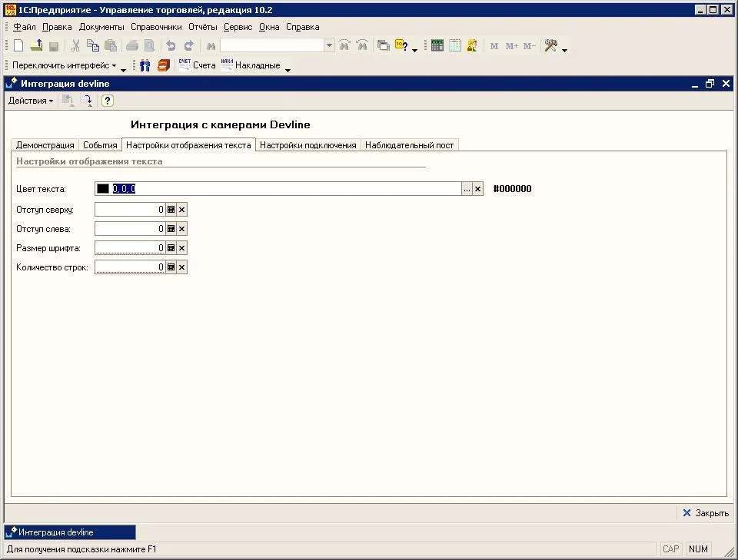
Task: Expand toolbar options arrow after help icon
Action: point(414,50)
